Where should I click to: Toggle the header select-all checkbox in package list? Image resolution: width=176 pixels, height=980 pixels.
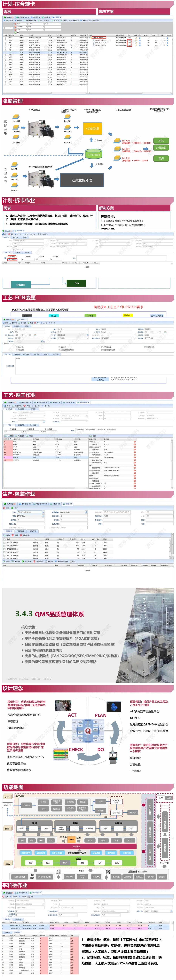[x=5, y=539]
